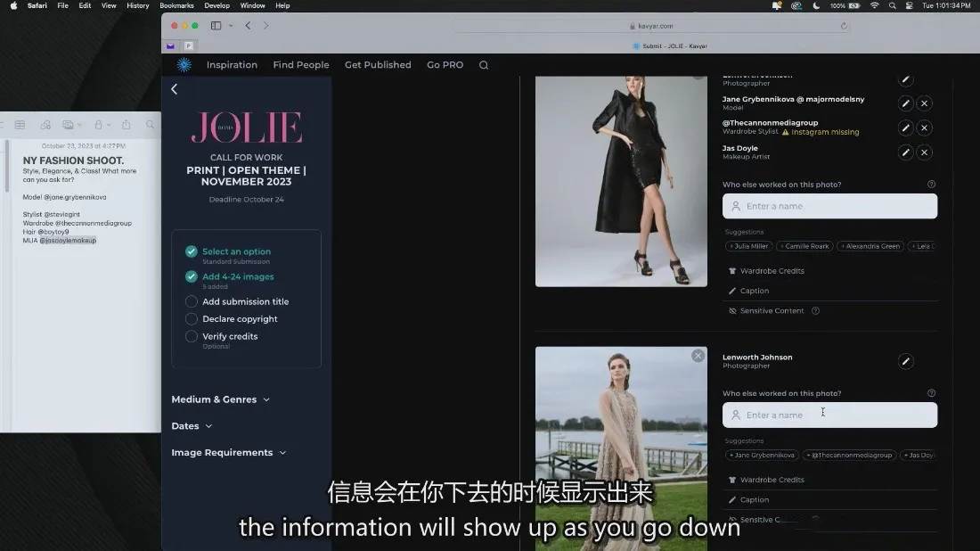Screen dimensions: 980x551
Task: Open Sensitive Content help icon
Action: pyautogui.click(x=815, y=311)
